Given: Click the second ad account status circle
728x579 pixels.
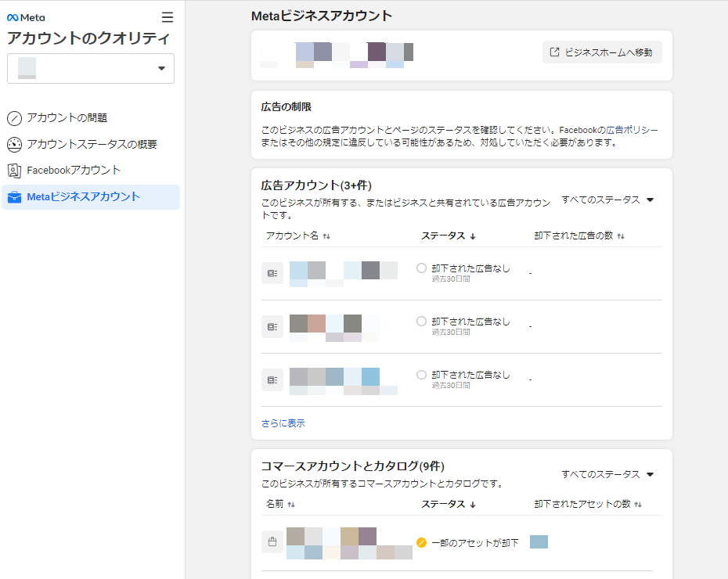Looking at the screenshot, I should pyautogui.click(x=422, y=322).
